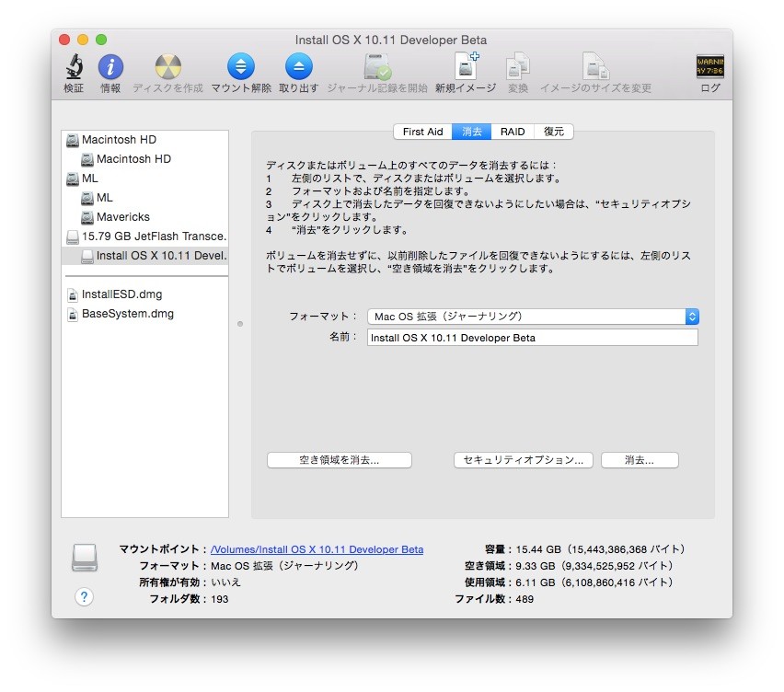Open the format (フォーマット) dropdown
This screenshot has height=692, width=784.
pyautogui.click(x=533, y=317)
